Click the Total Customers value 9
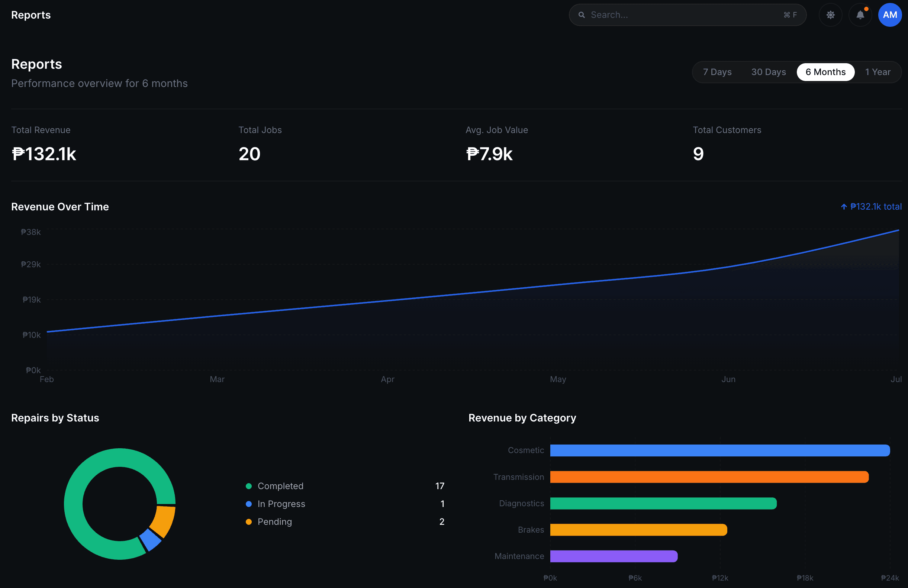 tap(698, 154)
